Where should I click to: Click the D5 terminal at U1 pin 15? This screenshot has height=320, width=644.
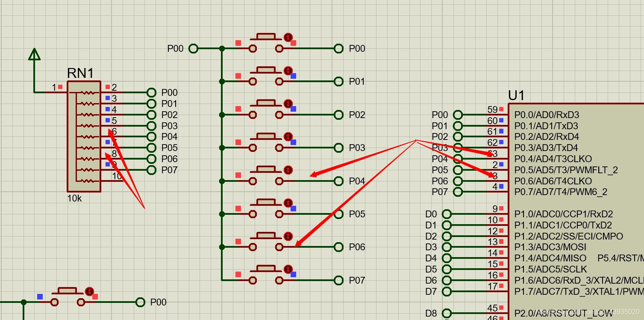pos(447,269)
